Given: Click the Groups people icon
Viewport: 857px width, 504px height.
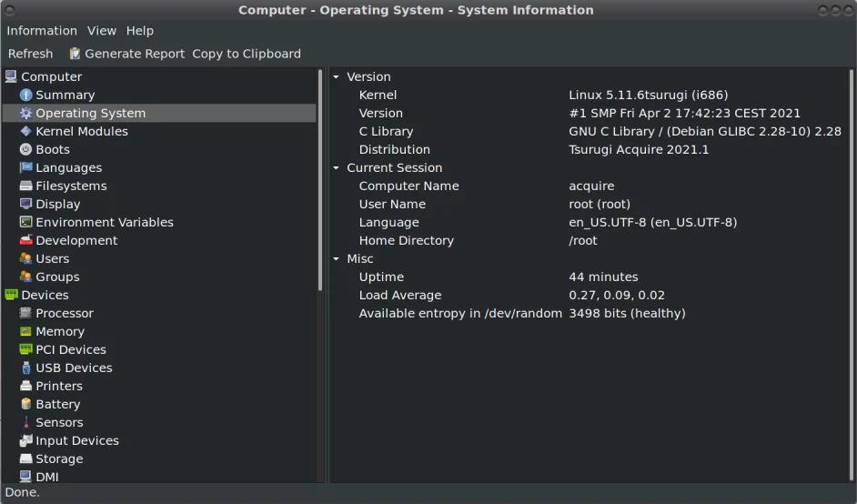Looking at the screenshot, I should coord(25,277).
